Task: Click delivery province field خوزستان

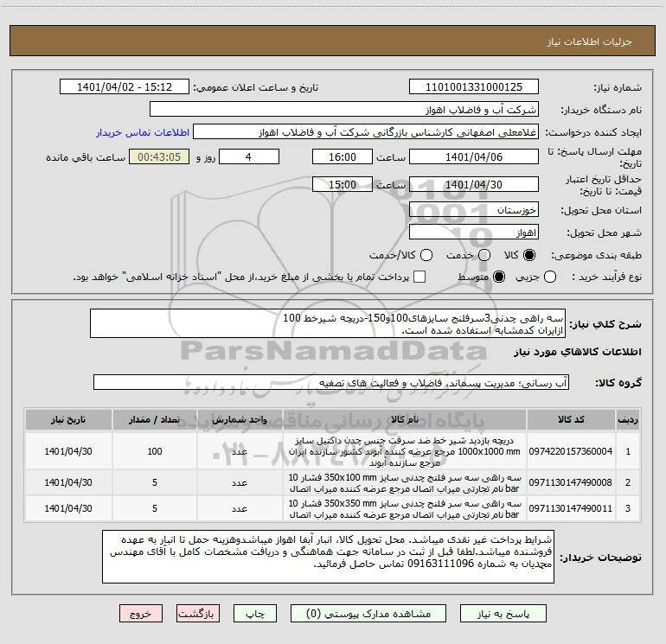Action: coord(474,210)
